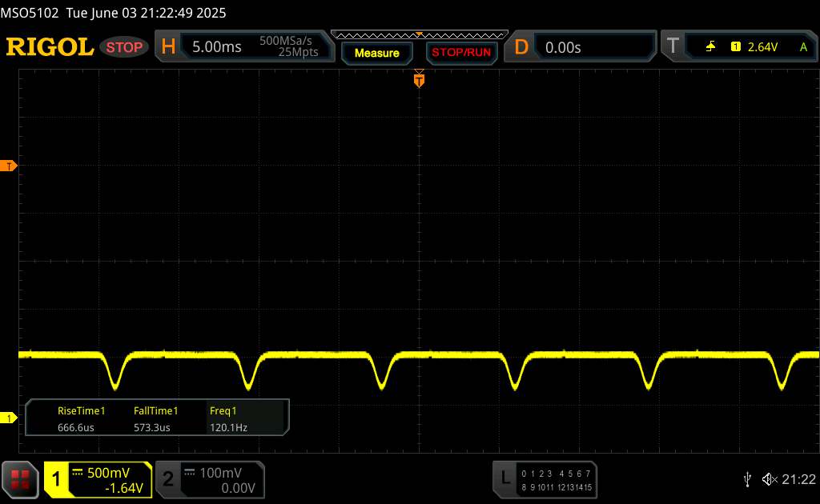Click the orange D delay icon
This screenshot has width=820, height=504.
pyautogui.click(x=521, y=47)
